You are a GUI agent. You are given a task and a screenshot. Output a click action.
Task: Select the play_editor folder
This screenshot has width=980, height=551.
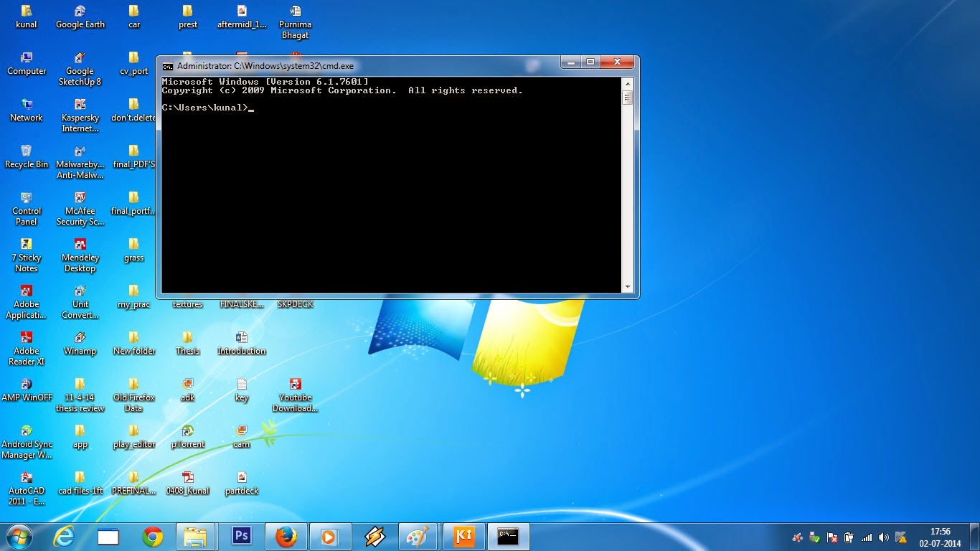tap(134, 437)
